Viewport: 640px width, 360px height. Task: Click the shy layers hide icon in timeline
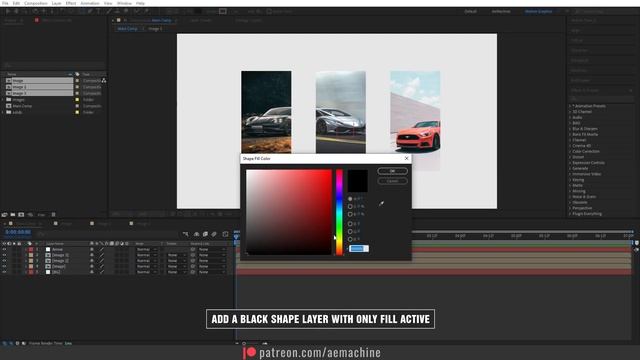196,234
